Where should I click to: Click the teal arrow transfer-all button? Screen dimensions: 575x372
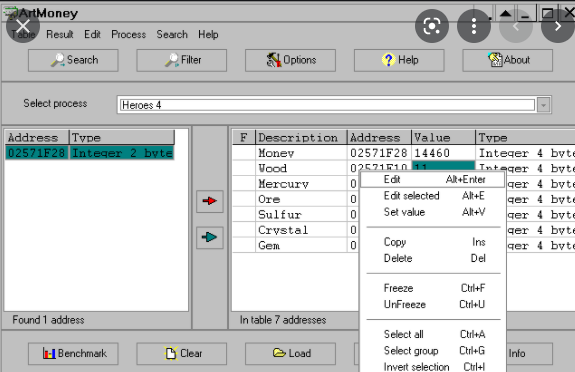[x=209, y=237]
